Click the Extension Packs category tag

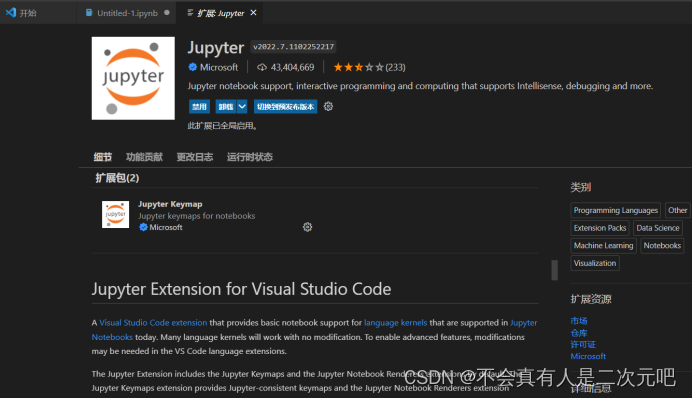point(600,228)
